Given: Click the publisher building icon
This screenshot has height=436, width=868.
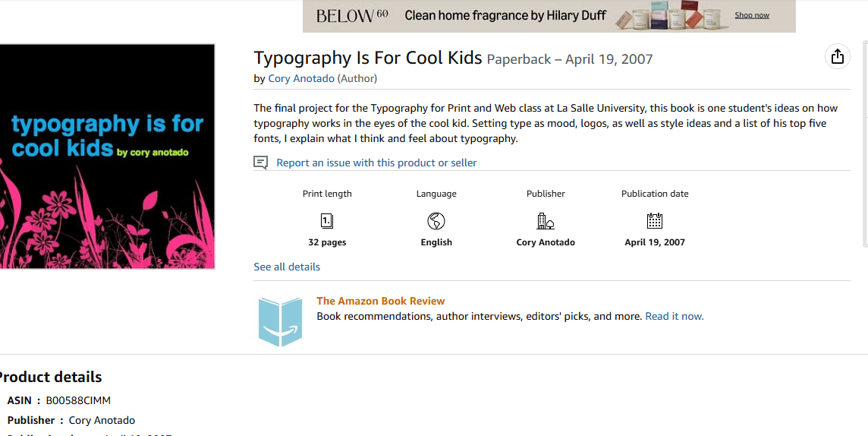Looking at the screenshot, I should tap(546, 221).
